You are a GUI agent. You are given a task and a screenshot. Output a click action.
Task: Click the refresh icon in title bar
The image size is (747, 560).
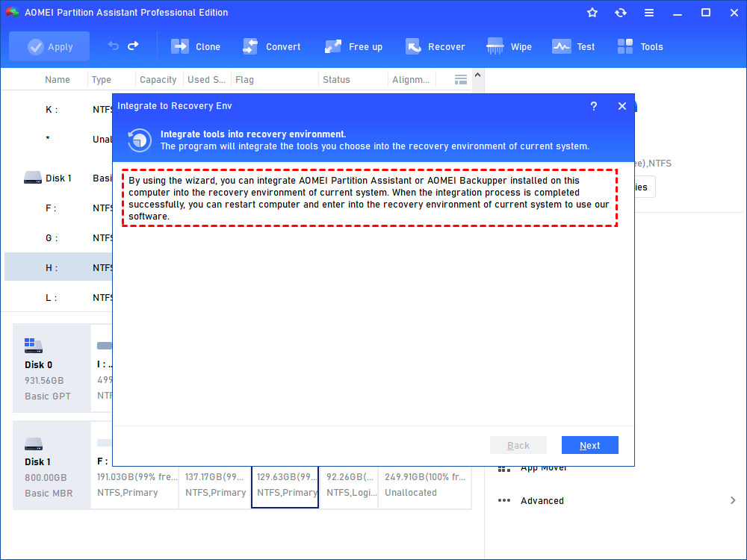[x=620, y=13]
